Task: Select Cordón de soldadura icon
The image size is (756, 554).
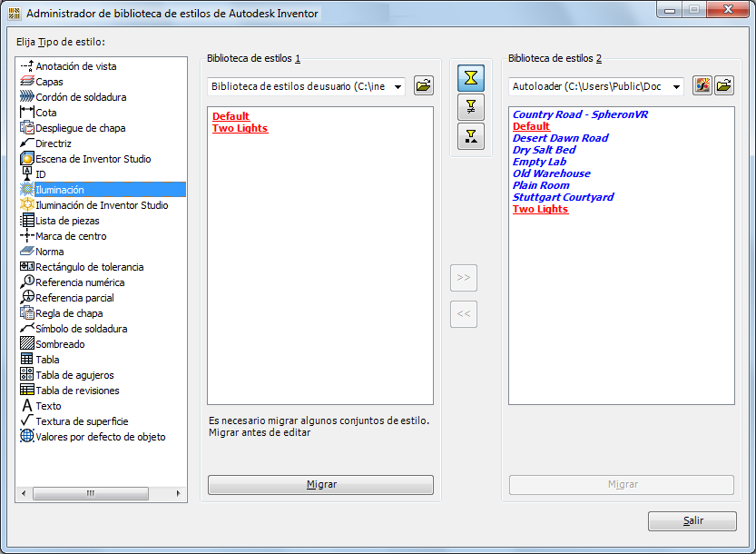Action: (x=27, y=97)
